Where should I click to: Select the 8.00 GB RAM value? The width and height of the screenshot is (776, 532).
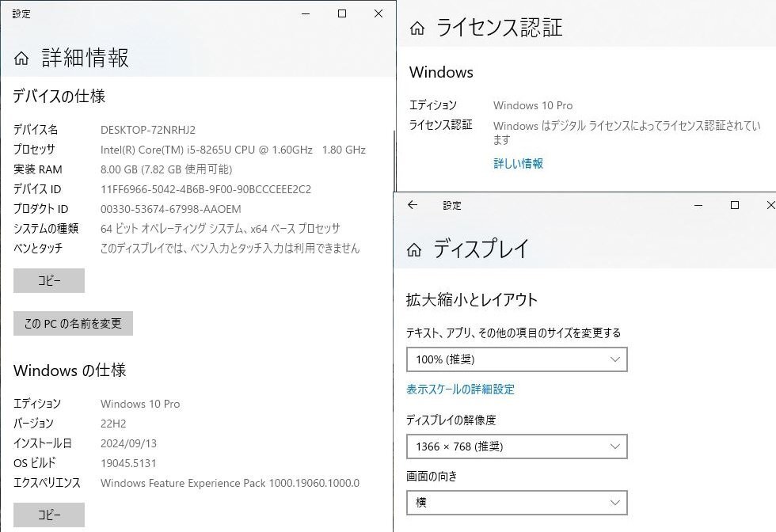(x=166, y=169)
